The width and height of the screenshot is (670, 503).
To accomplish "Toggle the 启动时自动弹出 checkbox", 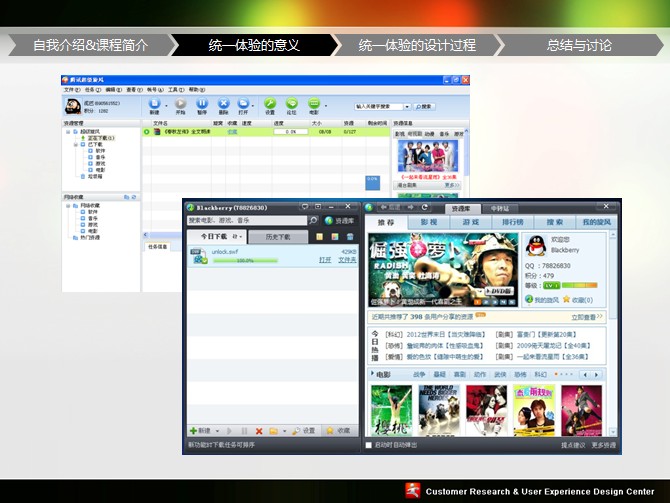I will point(369,445).
